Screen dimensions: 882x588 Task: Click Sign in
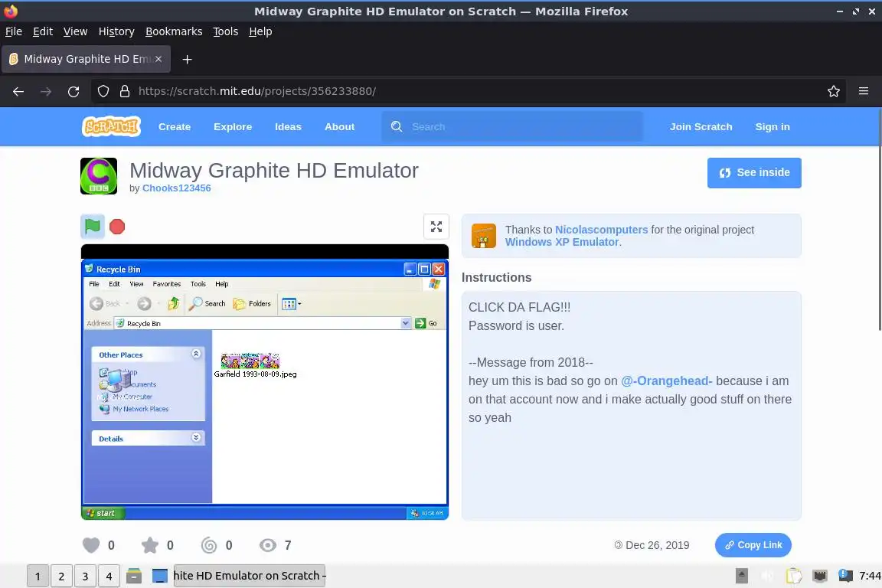(x=773, y=126)
